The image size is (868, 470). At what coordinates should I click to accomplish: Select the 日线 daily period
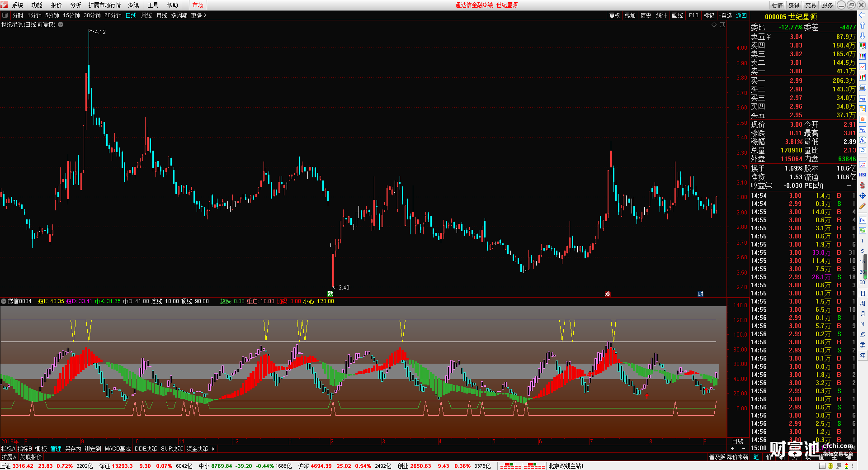point(131,15)
